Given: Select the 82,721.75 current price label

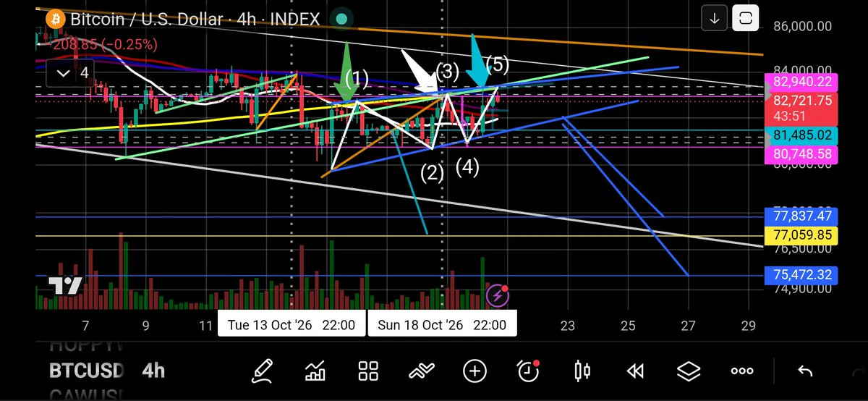Looking at the screenshot, I should (801, 101).
